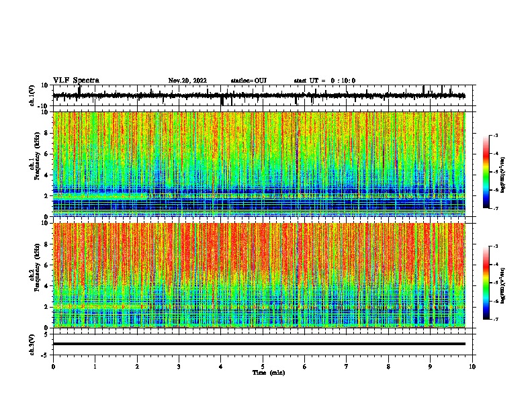
Task: Click time axis tick label "9"
Action: point(430,367)
